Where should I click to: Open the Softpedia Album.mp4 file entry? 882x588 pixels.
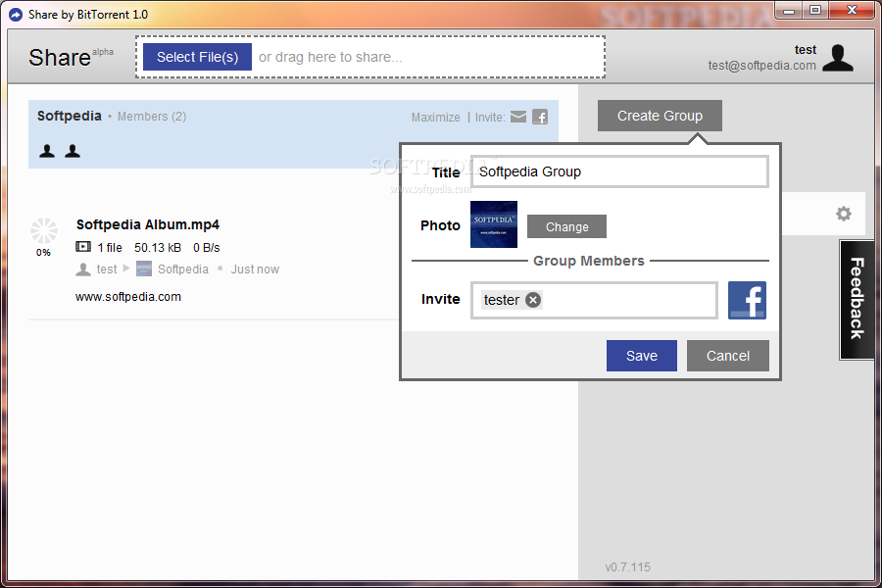pos(148,224)
